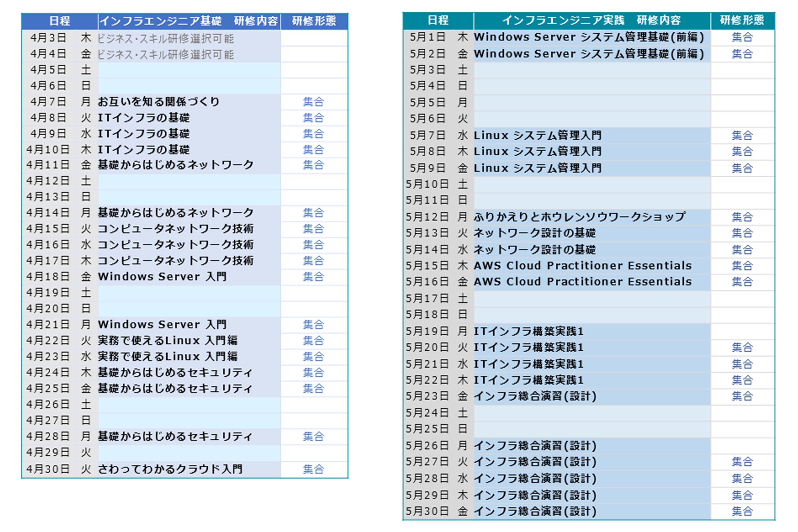Click "ITインフラ構築実践1" on the 5月19日 row
Viewport: 798px width, 532px height.
[x=529, y=331]
